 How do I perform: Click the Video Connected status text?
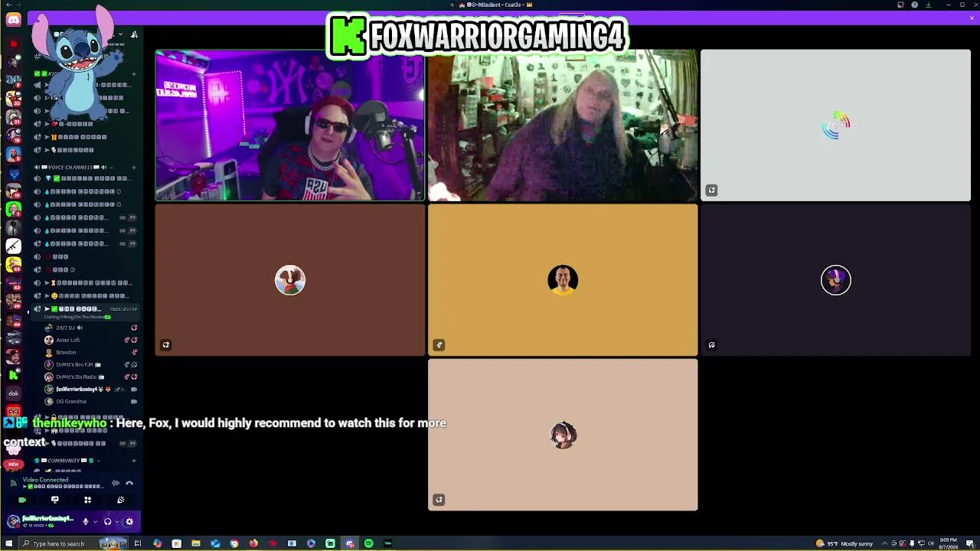pos(45,480)
